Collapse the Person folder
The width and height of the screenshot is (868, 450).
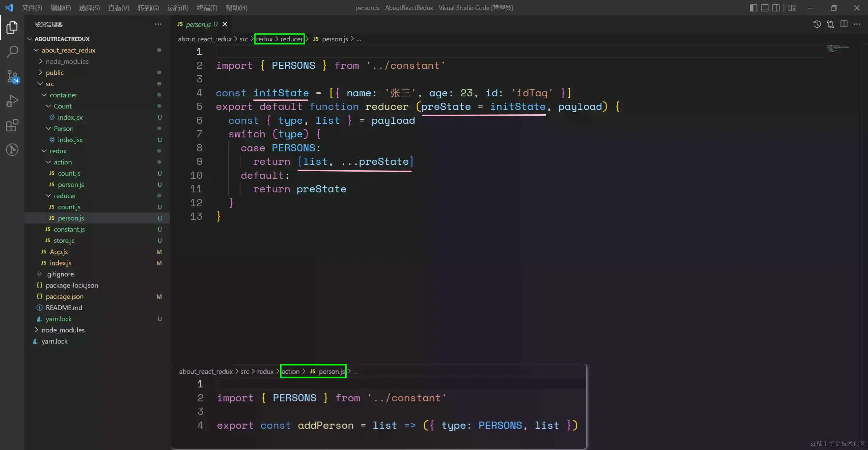coord(49,129)
